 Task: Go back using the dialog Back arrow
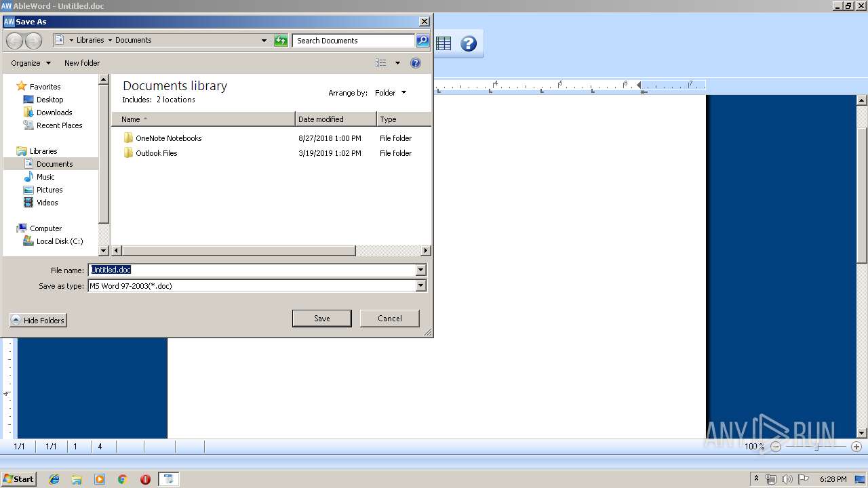coord(14,41)
